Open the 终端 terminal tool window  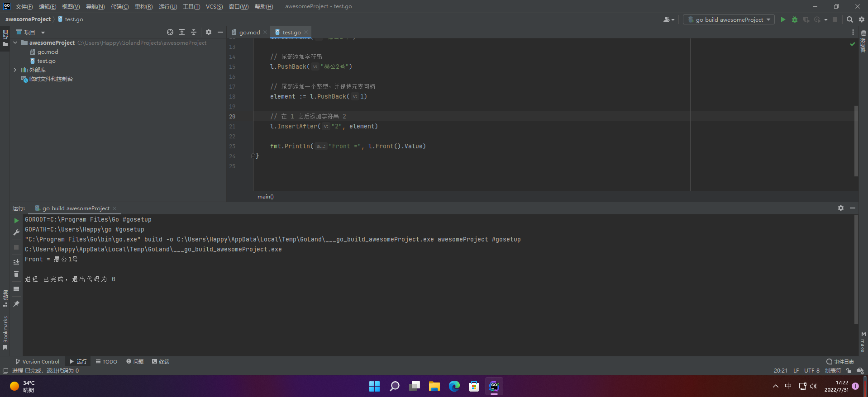(161, 362)
